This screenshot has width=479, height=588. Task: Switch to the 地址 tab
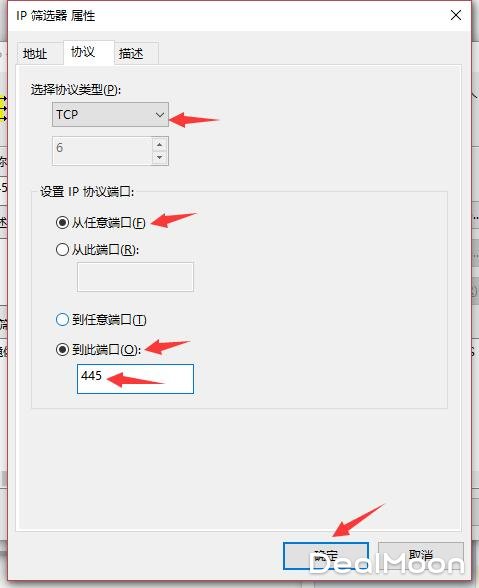35,54
